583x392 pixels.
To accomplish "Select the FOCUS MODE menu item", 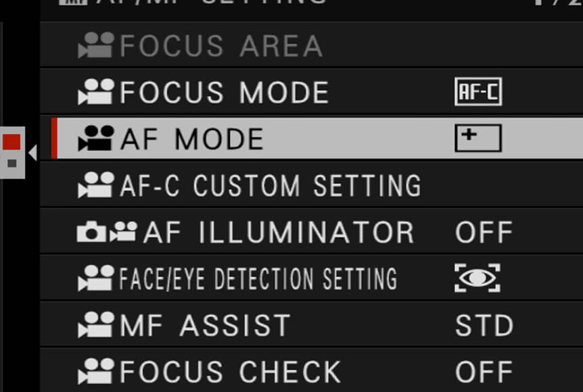I will [x=311, y=91].
